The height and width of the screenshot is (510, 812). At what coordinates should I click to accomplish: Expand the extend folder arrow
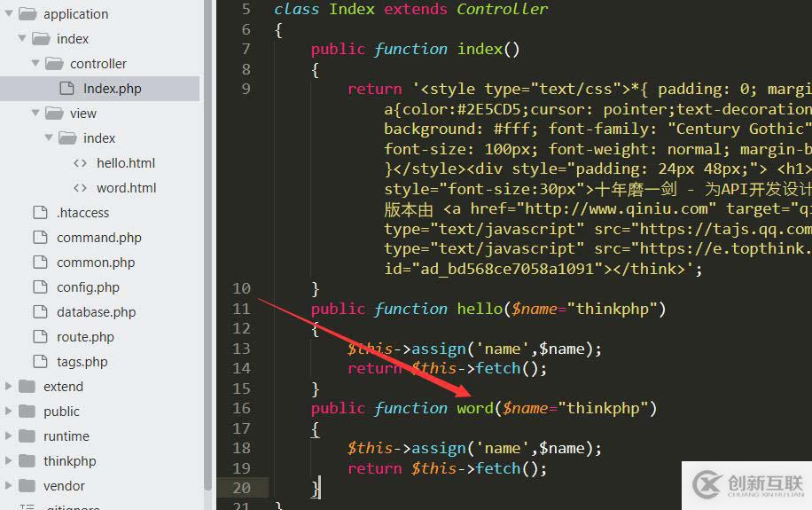point(8,386)
